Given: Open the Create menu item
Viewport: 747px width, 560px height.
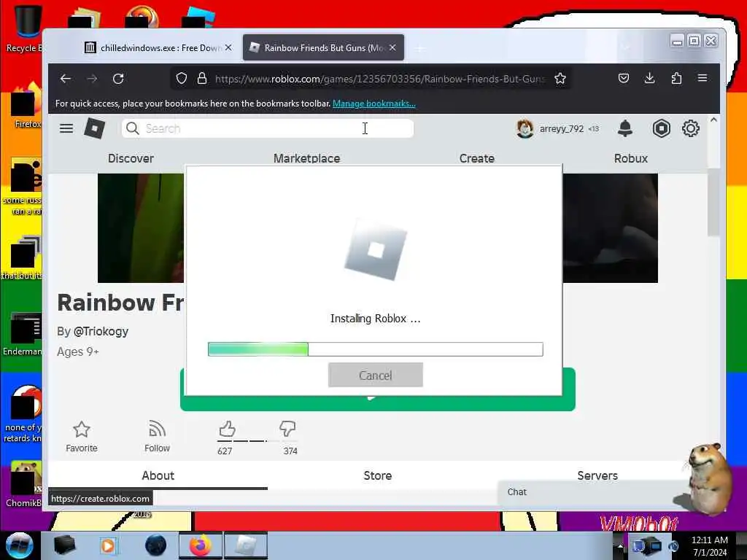Looking at the screenshot, I should pos(476,158).
